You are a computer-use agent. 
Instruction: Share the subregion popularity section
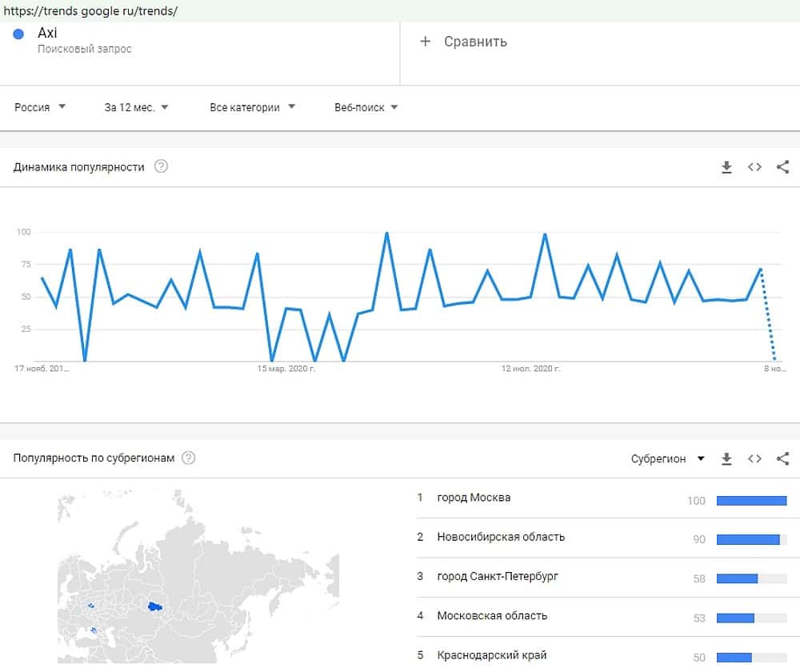coord(783,458)
